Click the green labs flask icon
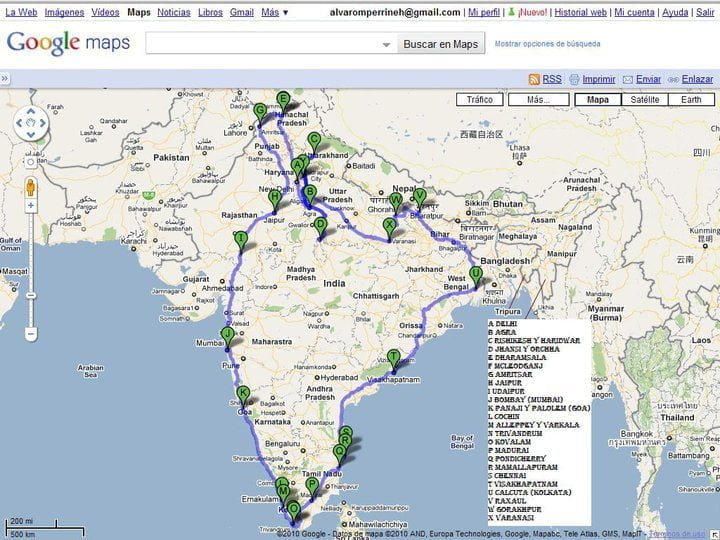The image size is (720, 540). click(511, 13)
